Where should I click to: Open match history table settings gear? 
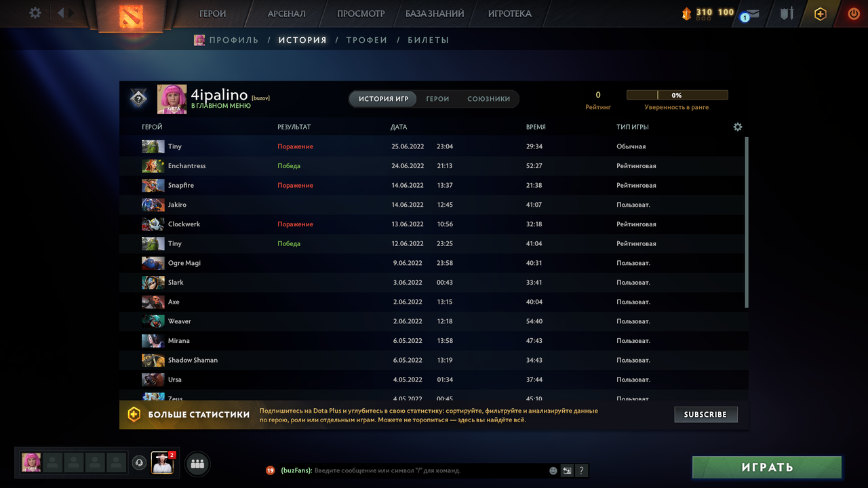[x=738, y=127]
